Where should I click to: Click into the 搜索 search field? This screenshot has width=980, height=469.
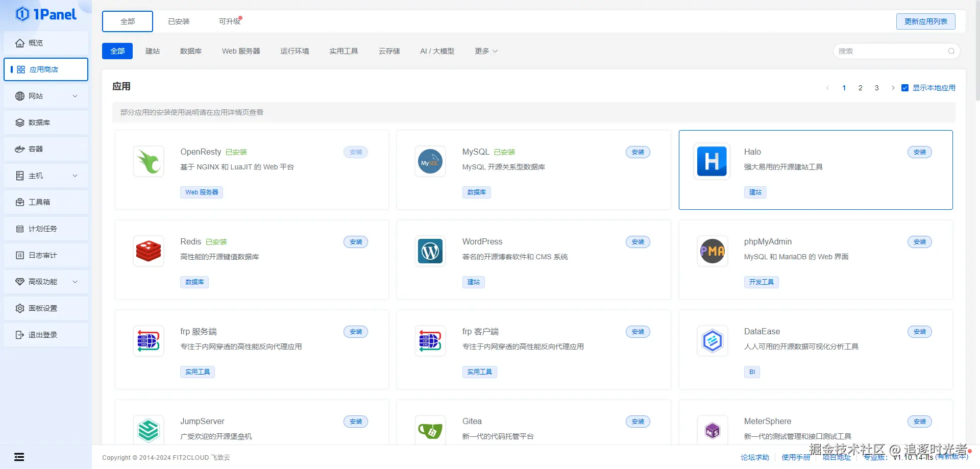(x=896, y=51)
